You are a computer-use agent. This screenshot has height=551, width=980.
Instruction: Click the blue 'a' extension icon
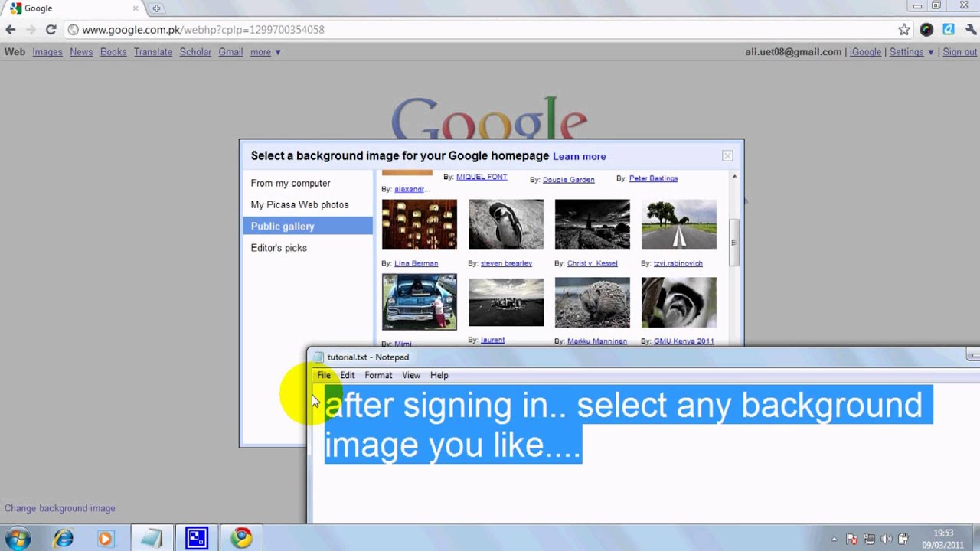[x=948, y=30]
